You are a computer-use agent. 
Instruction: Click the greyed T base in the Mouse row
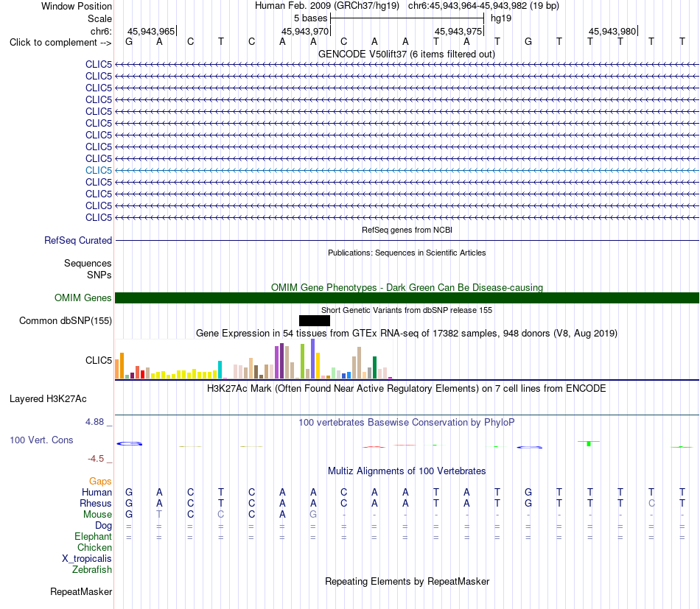click(159, 515)
